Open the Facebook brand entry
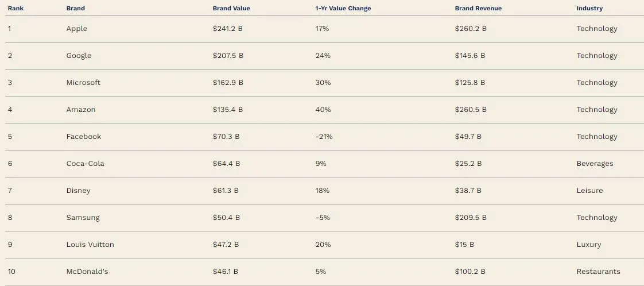Image resolution: width=644 pixels, height=286 pixels. click(x=84, y=137)
